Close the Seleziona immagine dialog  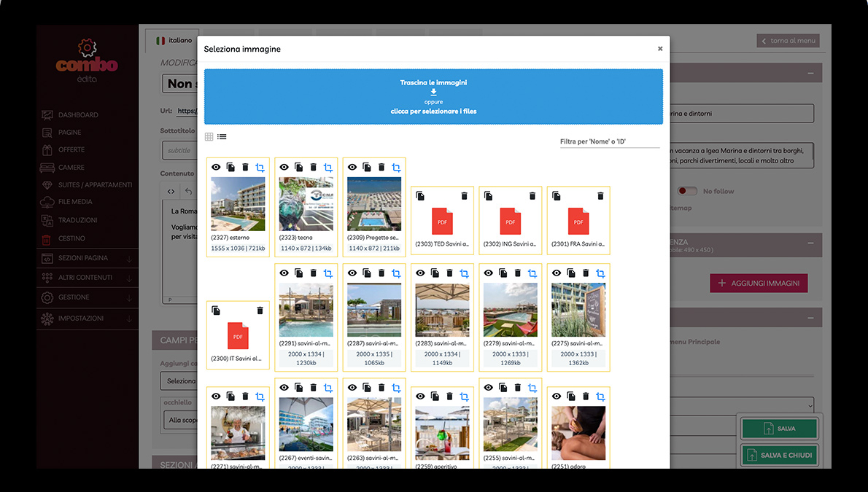pos(660,49)
